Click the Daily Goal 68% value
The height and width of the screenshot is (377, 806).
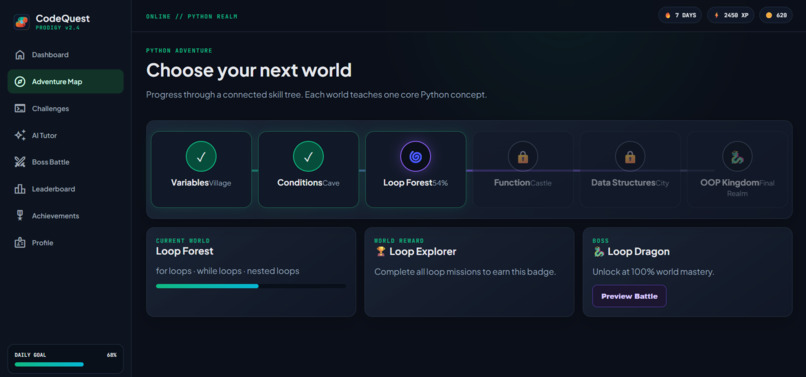[112, 355]
